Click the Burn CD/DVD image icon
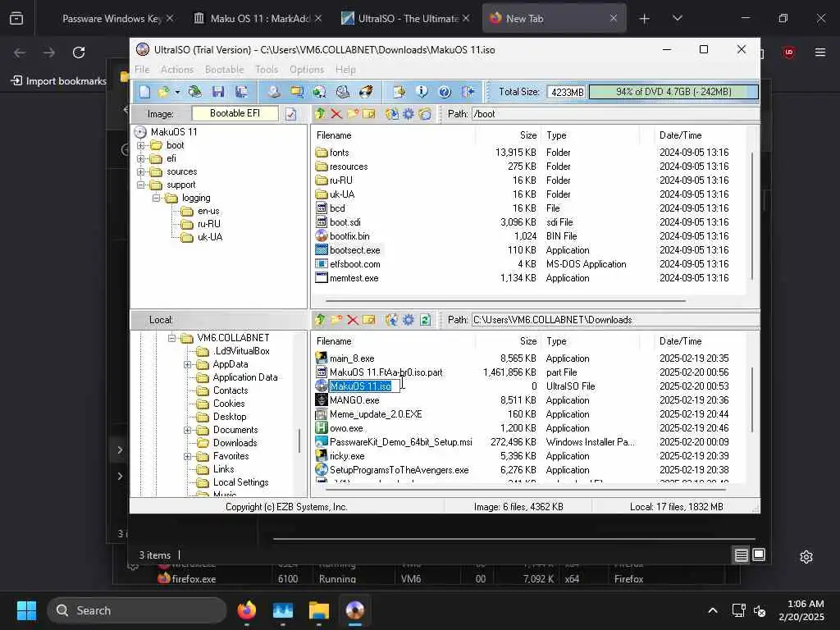This screenshot has height=630, width=840. [366, 92]
